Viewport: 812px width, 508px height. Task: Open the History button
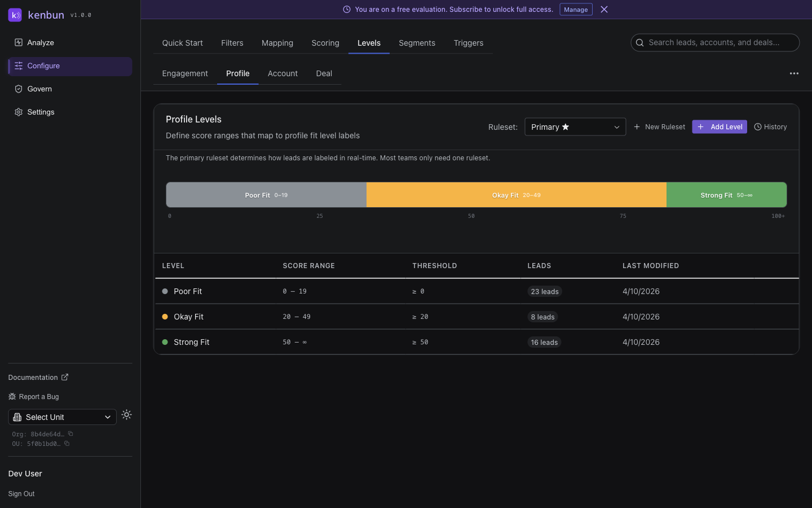(x=770, y=127)
